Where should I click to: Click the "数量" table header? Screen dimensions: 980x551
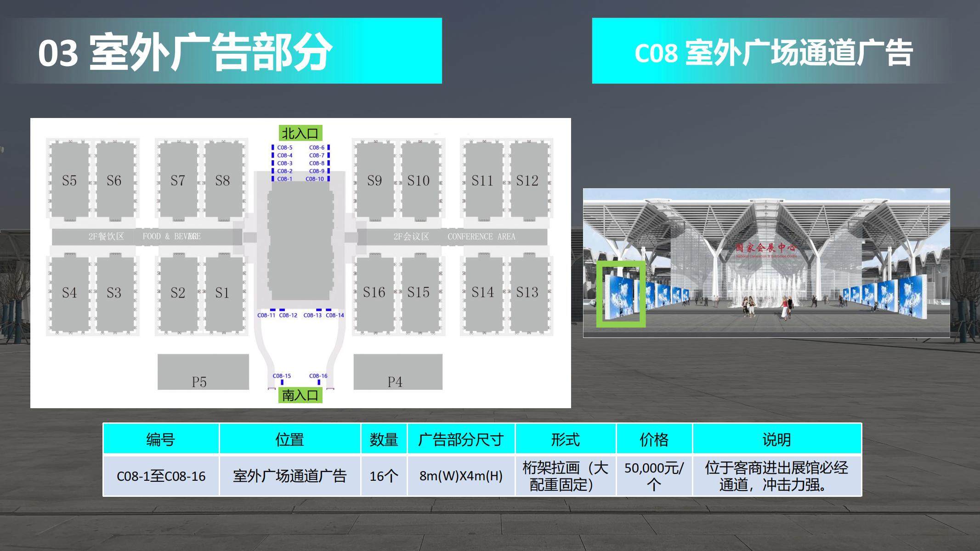(384, 439)
